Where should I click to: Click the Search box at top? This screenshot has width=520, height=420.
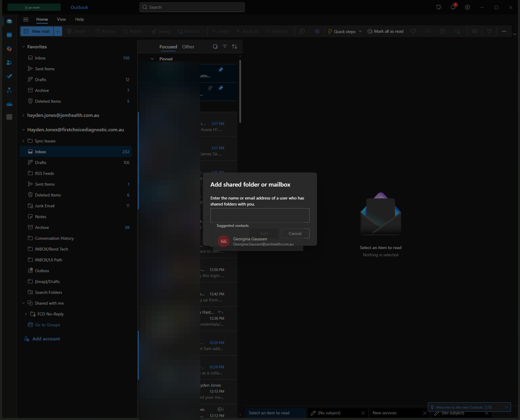pyautogui.click(x=192, y=7)
